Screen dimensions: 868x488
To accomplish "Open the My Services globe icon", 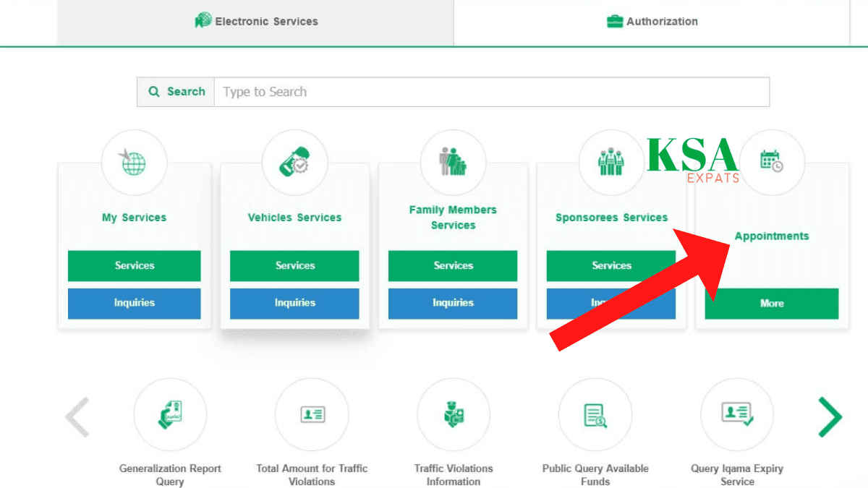I will [x=134, y=163].
